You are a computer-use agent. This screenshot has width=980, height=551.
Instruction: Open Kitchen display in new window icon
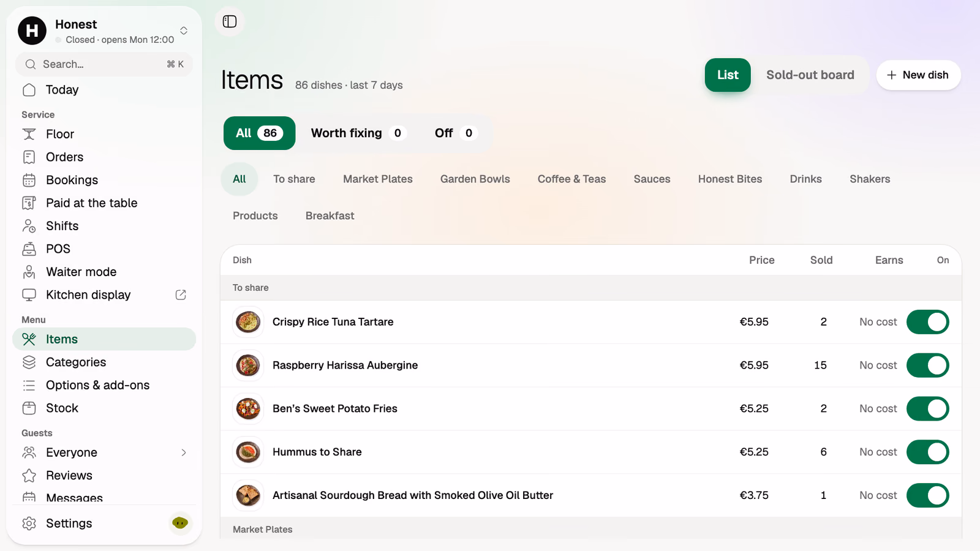click(x=181, y=295)
